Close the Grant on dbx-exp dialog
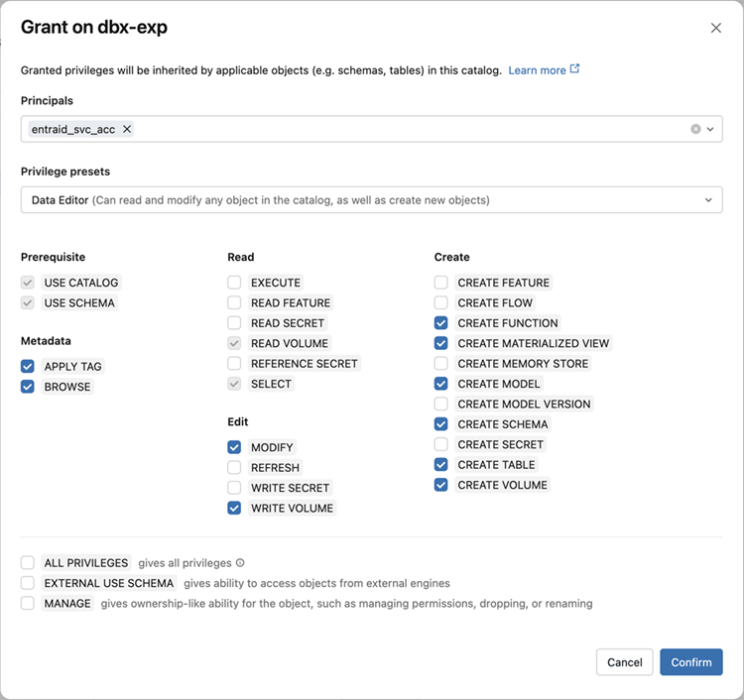744x700 pixels. pos(715,28)
